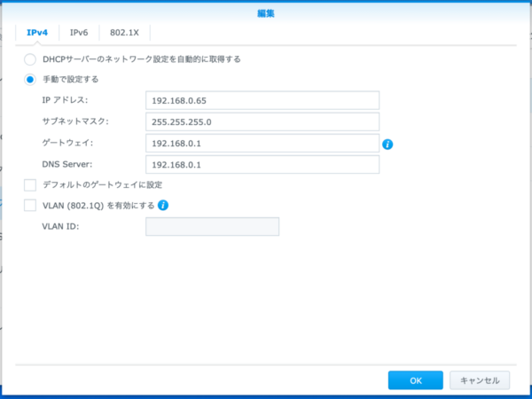Open the 802.1X tab

tap(124, 33)
